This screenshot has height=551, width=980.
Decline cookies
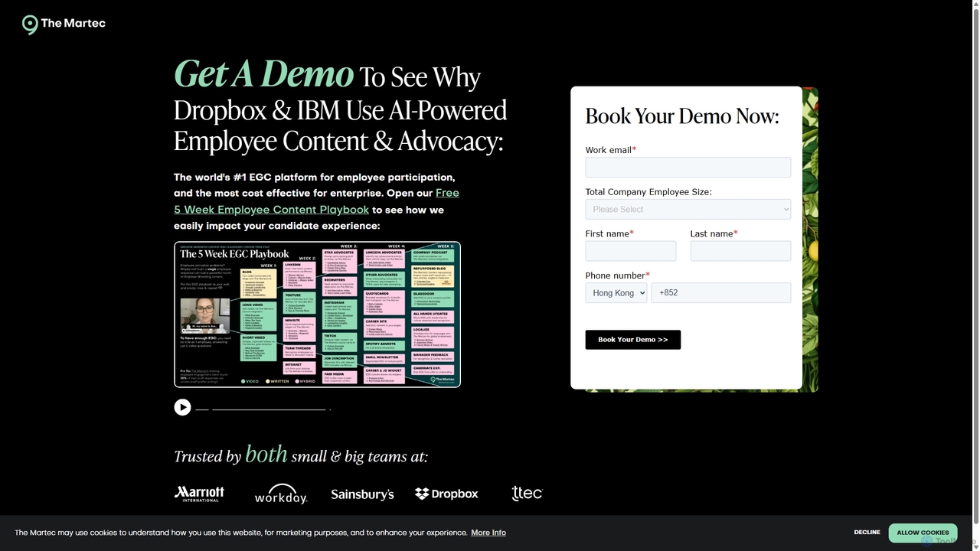[x=867, y=533]
